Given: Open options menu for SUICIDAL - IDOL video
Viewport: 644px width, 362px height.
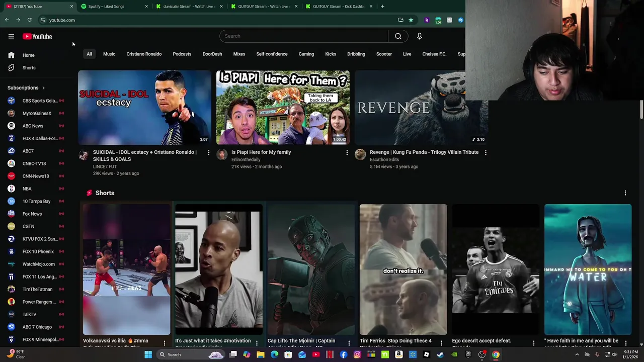Looking at the screenshot, I should [x=208, y=152].
